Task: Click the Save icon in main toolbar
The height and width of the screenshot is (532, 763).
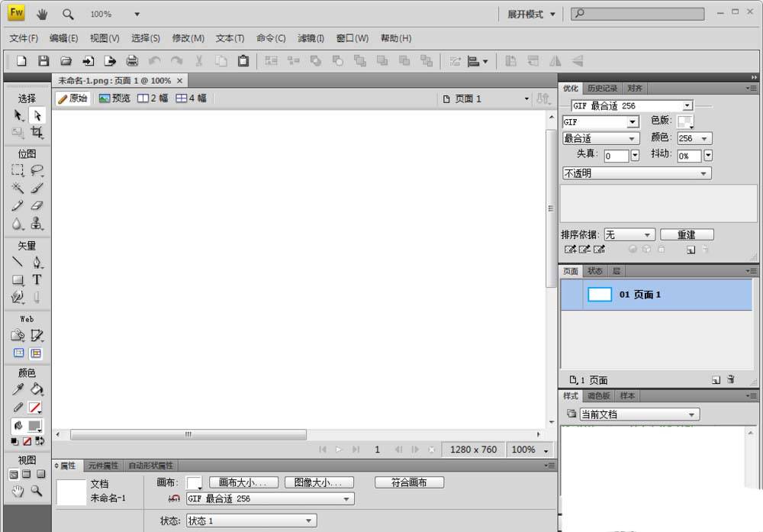Action: pyautogui.click(x=43, y=61)
